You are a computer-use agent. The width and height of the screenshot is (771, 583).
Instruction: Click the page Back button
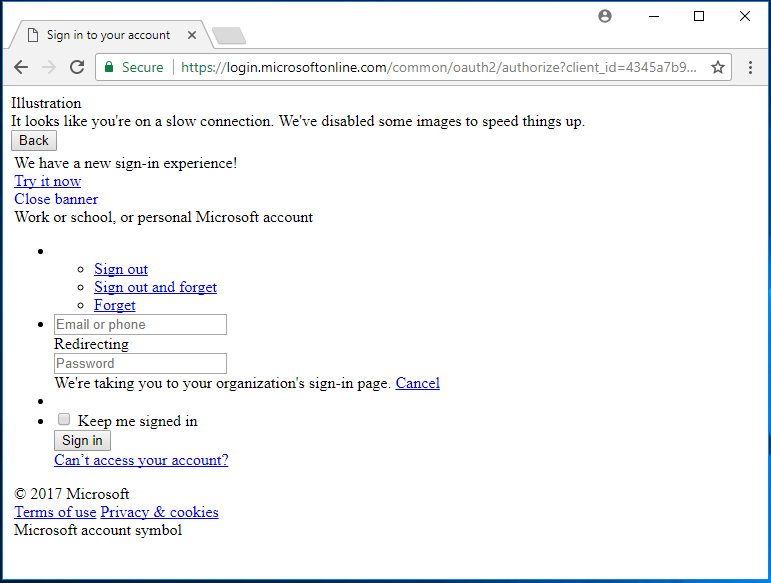tap(34, 141)
